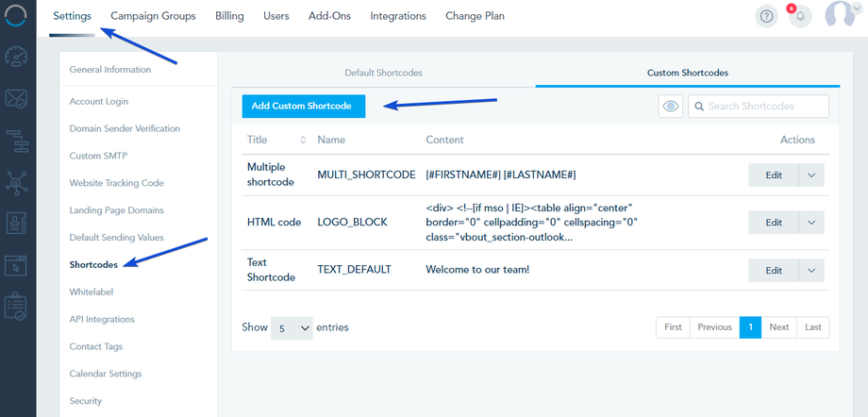868x417 pixels.
Task: Open the dashboard speedometer icon in sidebar
Action: (x=18, y=57)
